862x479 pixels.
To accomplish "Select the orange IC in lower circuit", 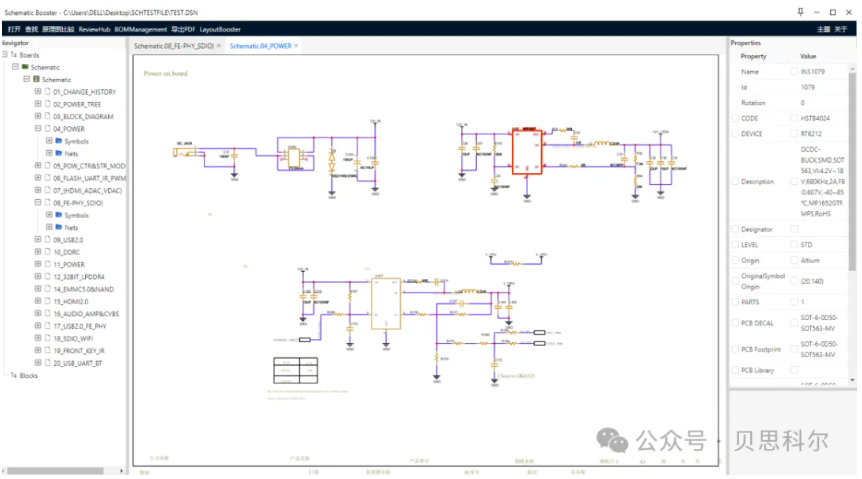I will coord(386,304).
